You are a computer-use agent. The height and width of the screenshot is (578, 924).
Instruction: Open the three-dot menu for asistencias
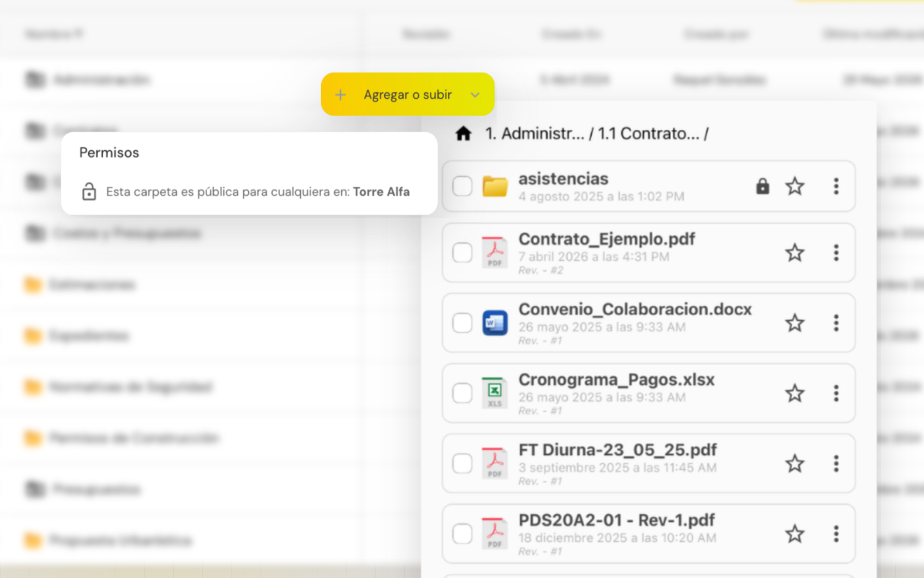(836, 186)
